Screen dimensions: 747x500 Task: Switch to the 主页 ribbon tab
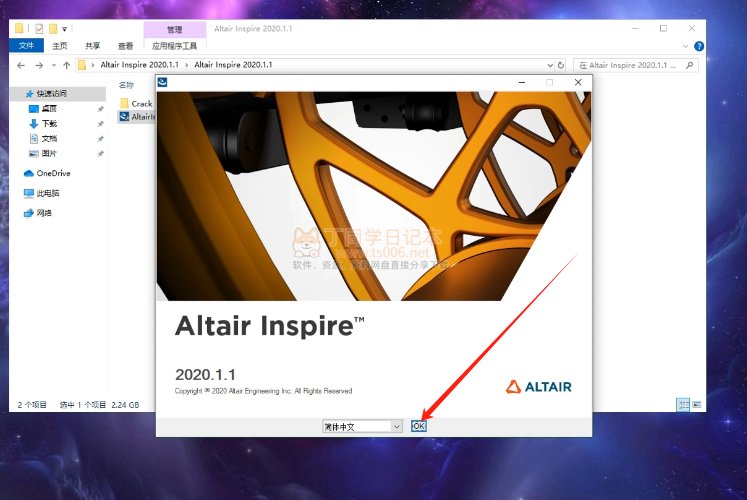[x=60, y=46]
